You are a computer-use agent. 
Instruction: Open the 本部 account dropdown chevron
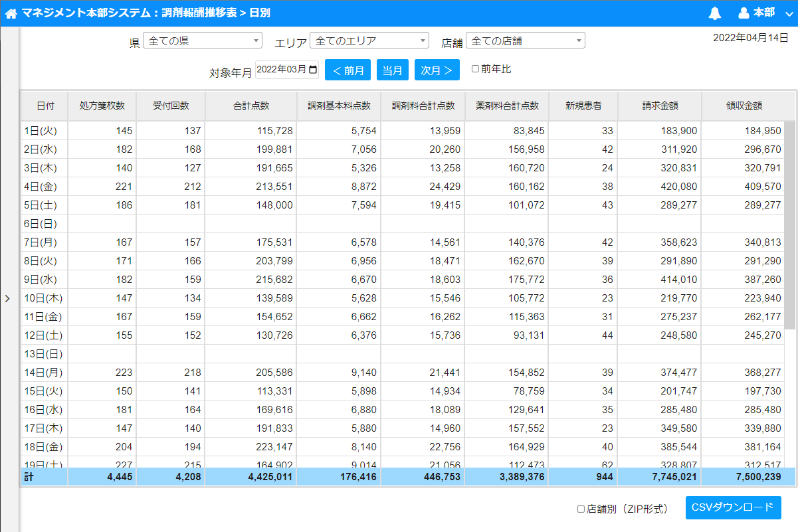point(788,13)
